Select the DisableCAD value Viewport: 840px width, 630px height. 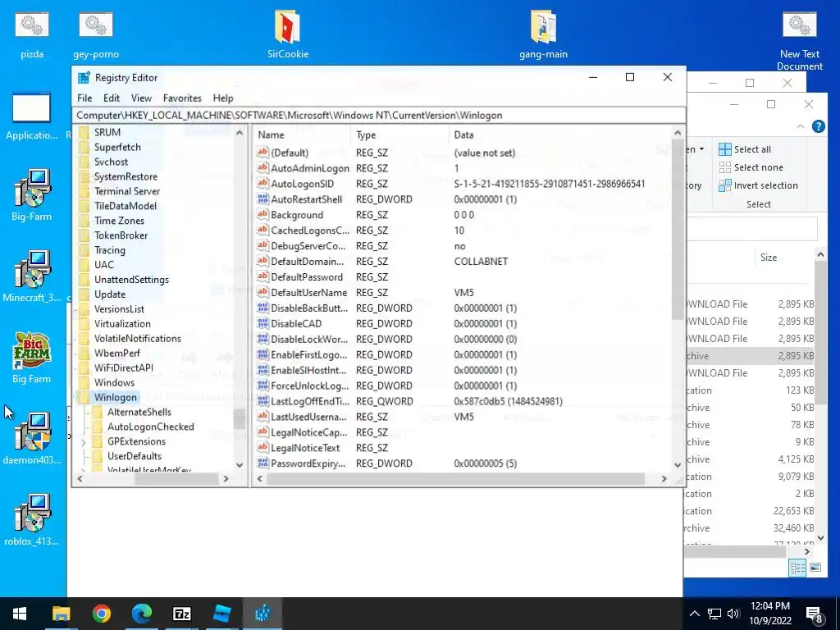(295, 323)
